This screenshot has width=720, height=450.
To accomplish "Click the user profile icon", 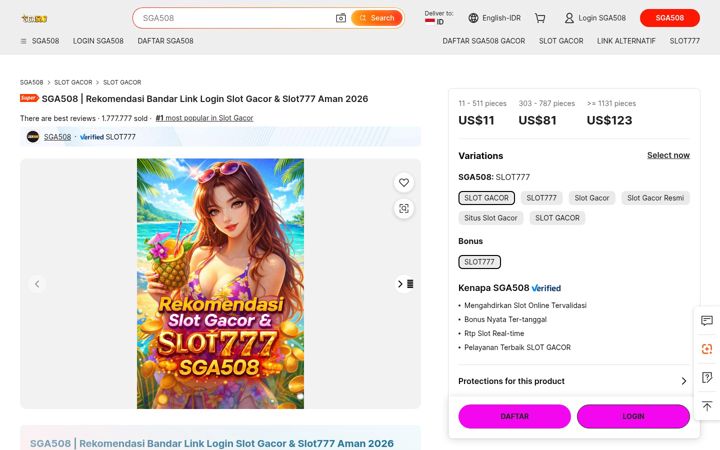I will coord(569,18).
